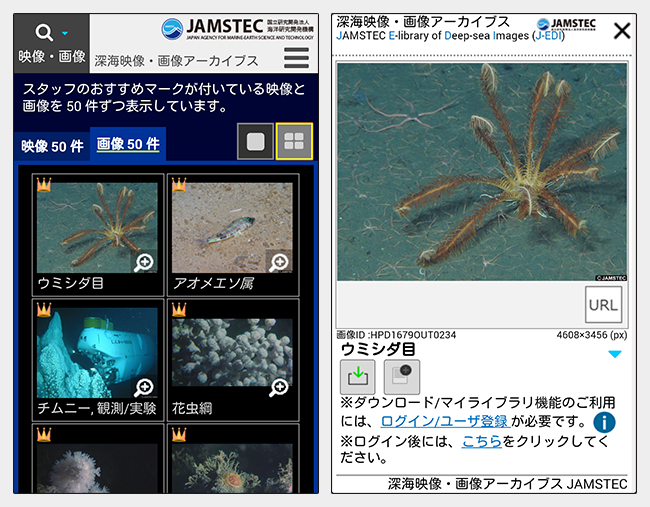
Task: Open the white coral thumbnail at bottom
Action: click(97, 468)
